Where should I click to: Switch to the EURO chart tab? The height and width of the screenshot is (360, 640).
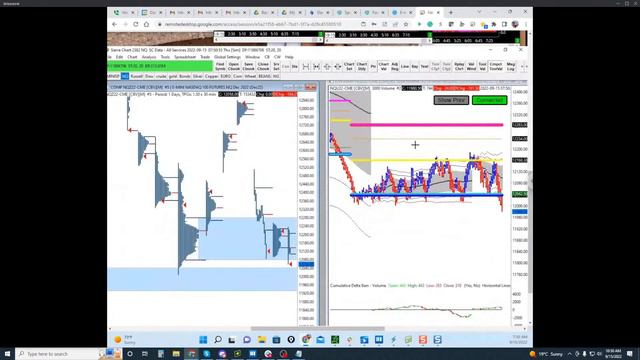pos(226,76)
